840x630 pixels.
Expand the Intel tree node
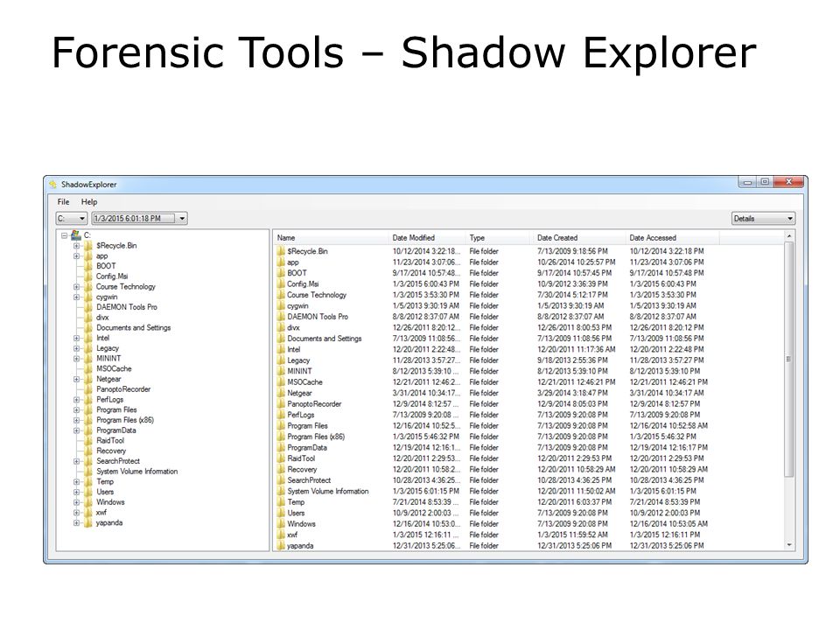pyautogui.click(x=77, y=338)
